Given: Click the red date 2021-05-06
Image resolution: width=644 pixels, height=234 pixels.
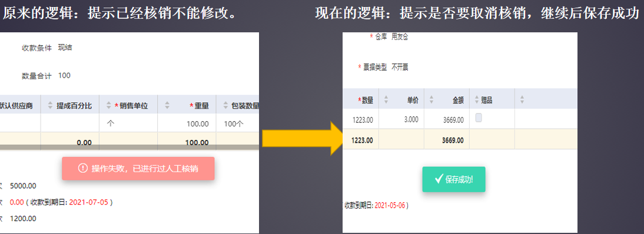Looking at the screenshot, I should point(390,205).
